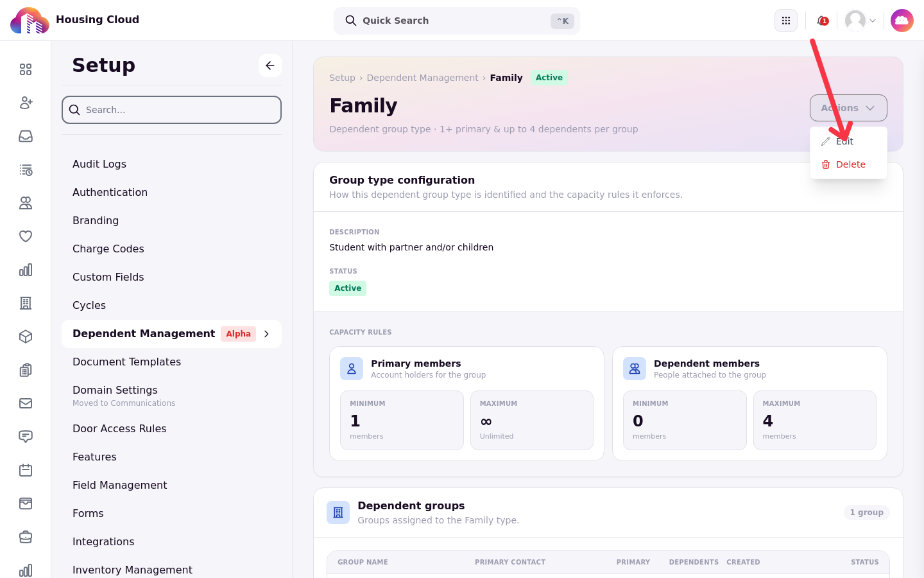
Task: Expand Dependent Management chevron
Action: coord(266,334)
